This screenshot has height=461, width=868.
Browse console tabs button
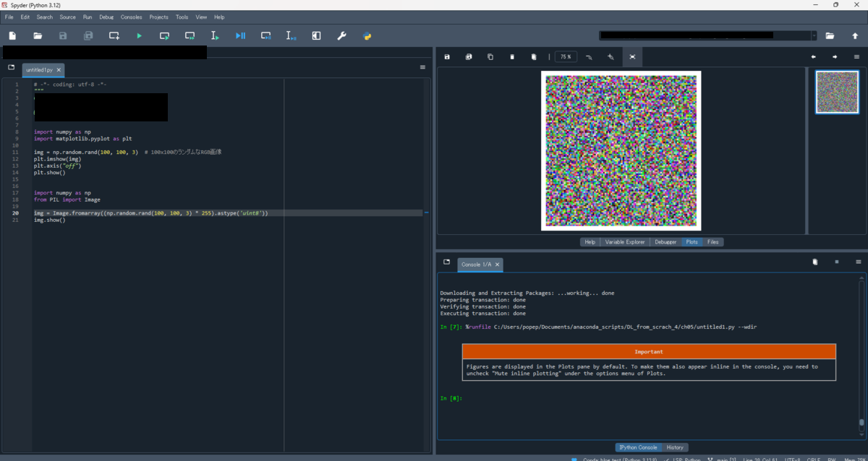coord(446,262)
